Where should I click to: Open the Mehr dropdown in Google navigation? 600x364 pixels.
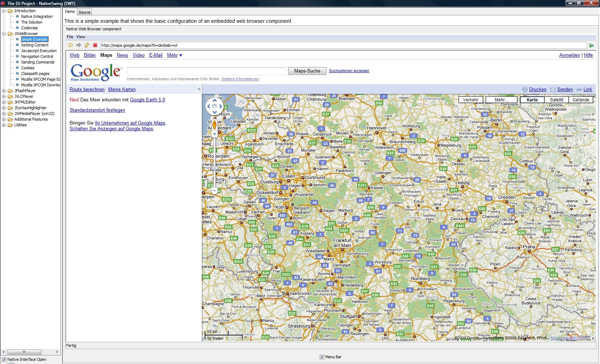(x=174, y=55)
